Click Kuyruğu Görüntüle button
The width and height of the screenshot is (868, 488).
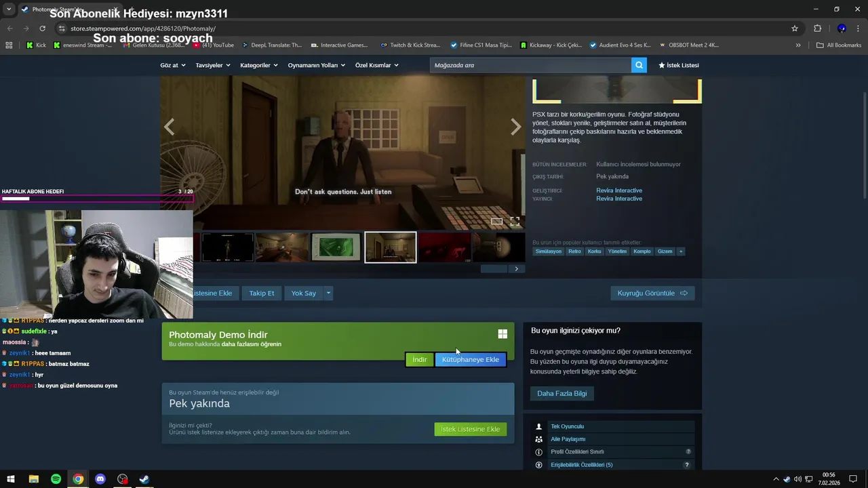point(652,293)
